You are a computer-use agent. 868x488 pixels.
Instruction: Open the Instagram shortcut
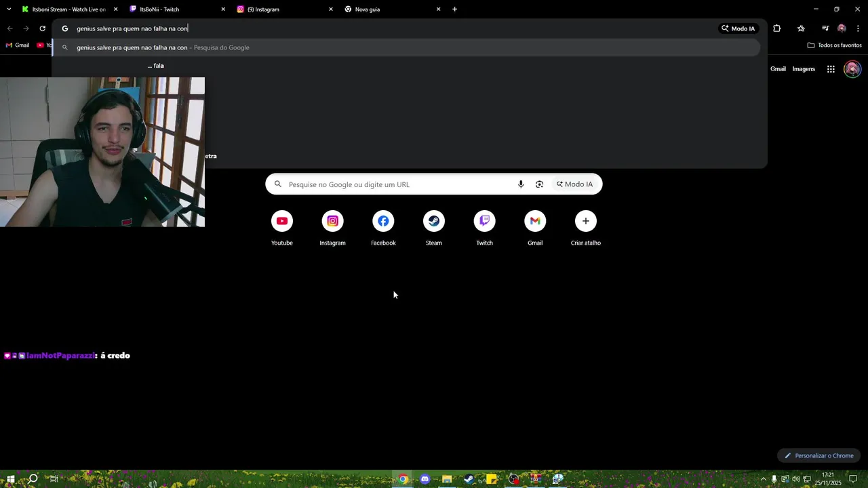coord(332,228)
